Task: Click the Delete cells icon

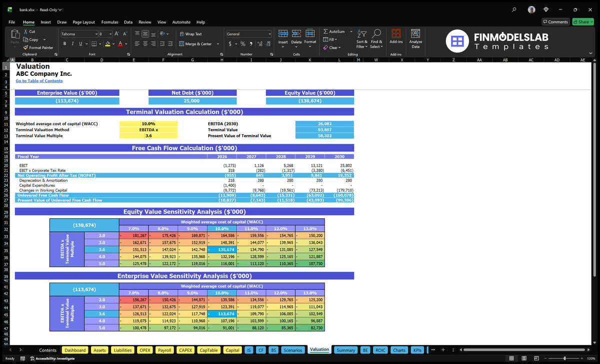Action: tap(296, 33)
